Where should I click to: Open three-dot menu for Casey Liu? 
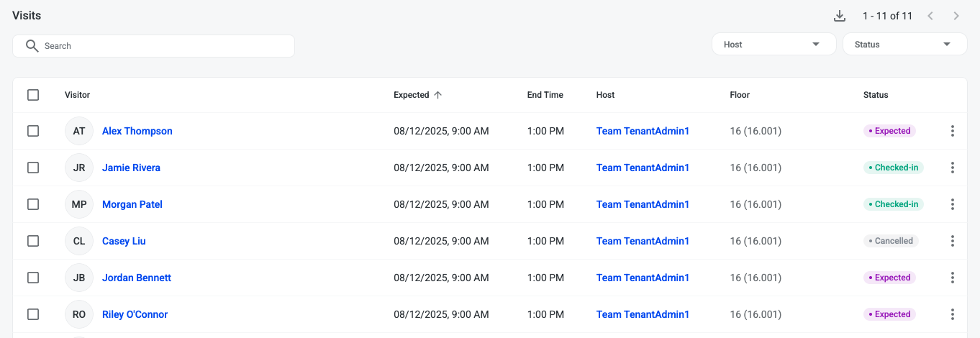(x=952, y=241)
